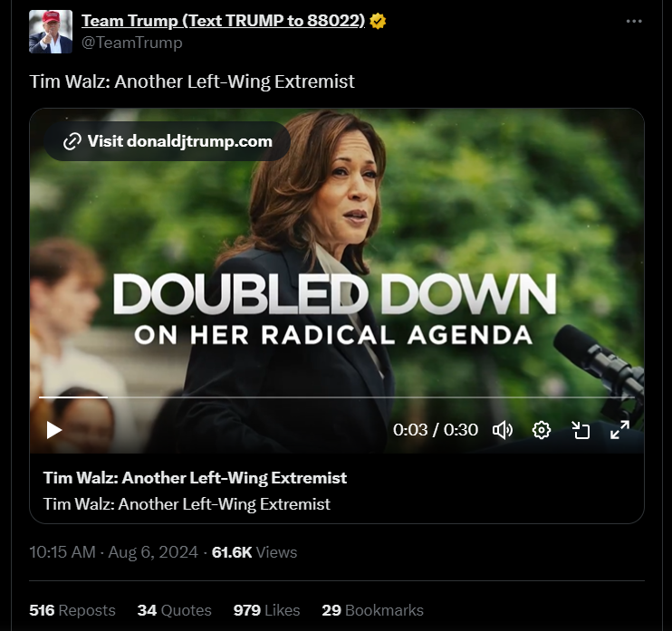Open Team Trump profile picture
The image size is (672, 631).
point(51,32)
